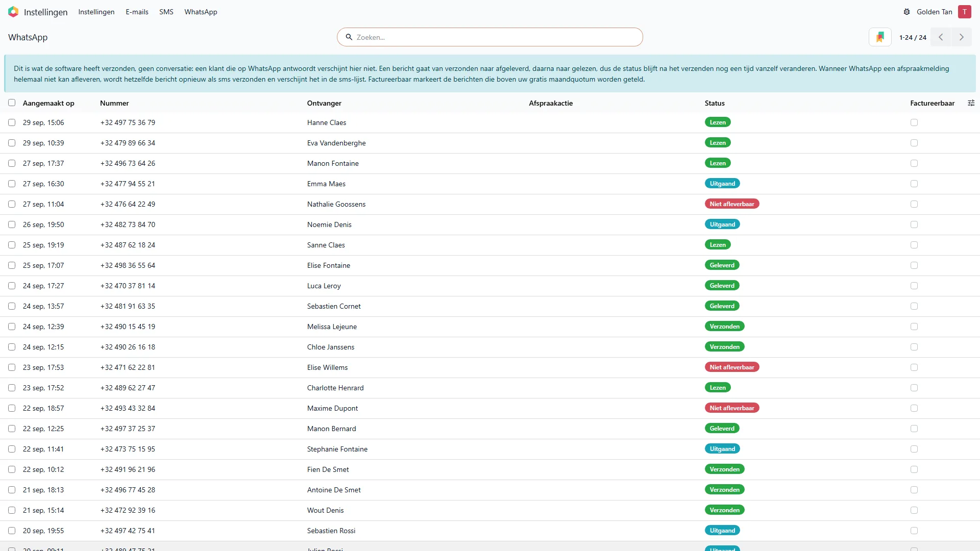Toggle Factureerbaar checkbox for Luca Leroy
This screenshot has width=980, height=551.
coord(914,286)
